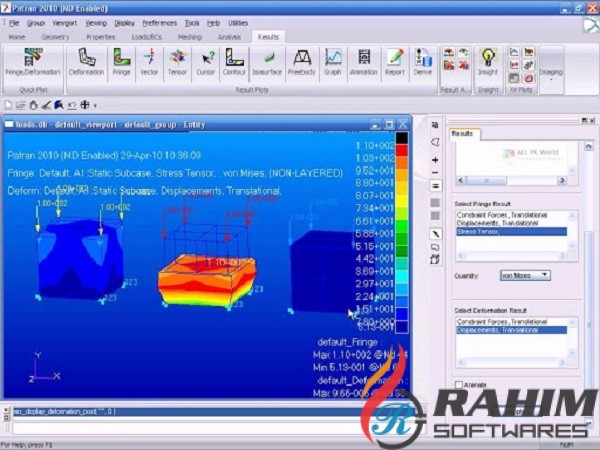Image resolution: width=600 pixels, height=450 pixels.
Task: Select the Deformation result plot tool
Action: pos(86,62)
